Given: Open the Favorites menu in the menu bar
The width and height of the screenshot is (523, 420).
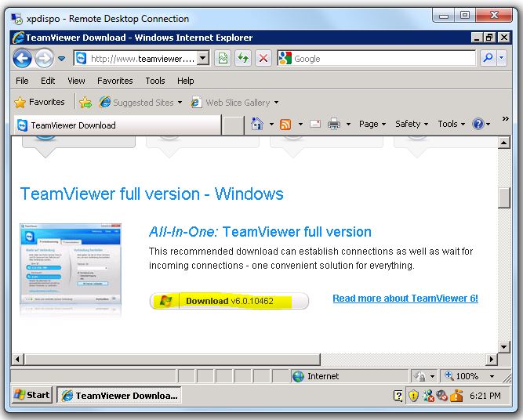Looking at the screenshot, I should 114,81.
